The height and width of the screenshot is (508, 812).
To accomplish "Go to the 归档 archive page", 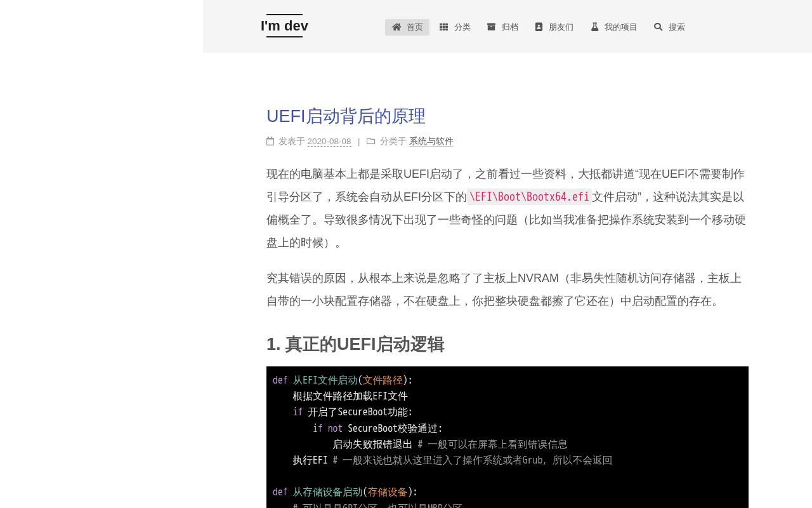I will pos(502,27).
